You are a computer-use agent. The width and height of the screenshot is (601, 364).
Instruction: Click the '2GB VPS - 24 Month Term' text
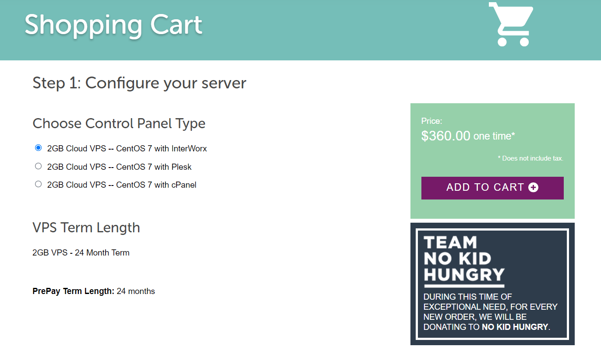pyautogui.click(x=81, y=252)
